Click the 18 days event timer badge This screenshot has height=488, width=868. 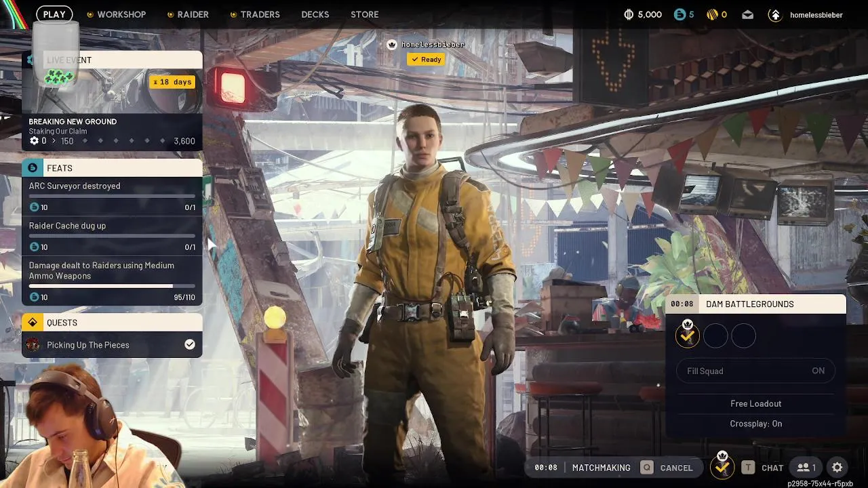172,82
